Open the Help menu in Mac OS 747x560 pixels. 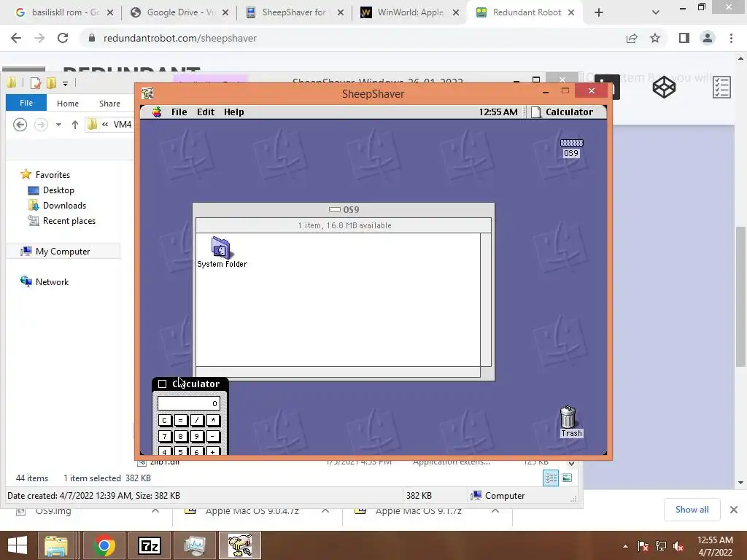234,112
